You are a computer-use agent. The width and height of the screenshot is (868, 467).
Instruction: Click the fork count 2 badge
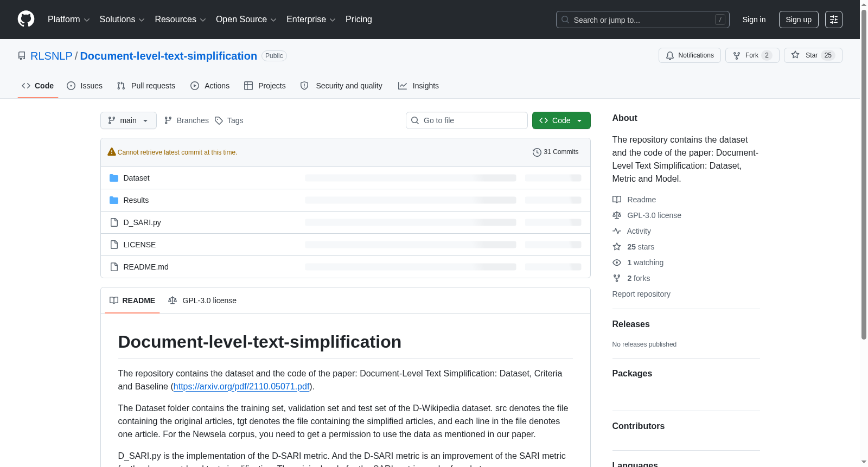point(767,55)
